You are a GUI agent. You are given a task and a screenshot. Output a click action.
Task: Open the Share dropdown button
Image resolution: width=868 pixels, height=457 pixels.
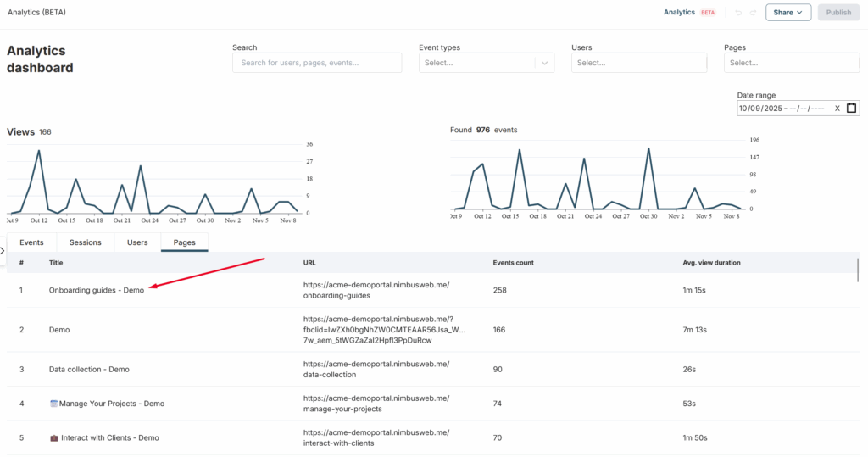787,13
